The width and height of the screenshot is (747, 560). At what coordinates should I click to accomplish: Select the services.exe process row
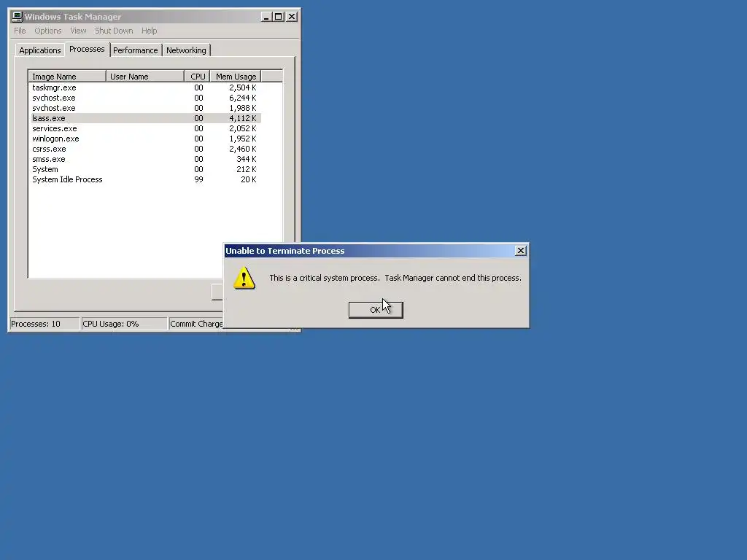145,128
